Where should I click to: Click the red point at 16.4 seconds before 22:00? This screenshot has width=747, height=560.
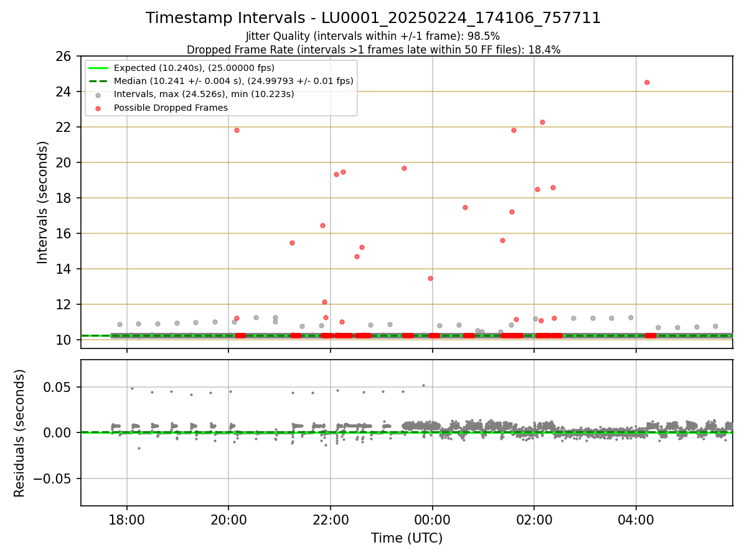322,225
